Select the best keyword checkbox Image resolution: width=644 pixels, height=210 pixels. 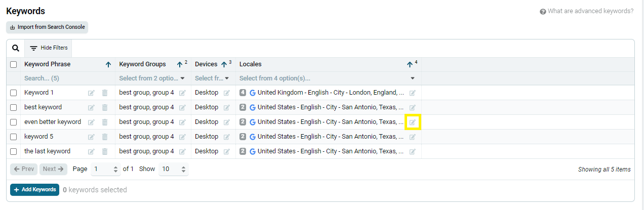14,107
